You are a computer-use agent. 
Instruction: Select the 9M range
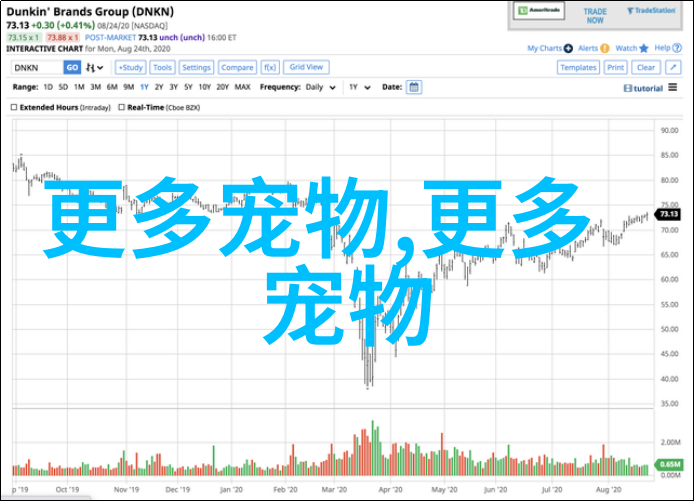[129, 87]
